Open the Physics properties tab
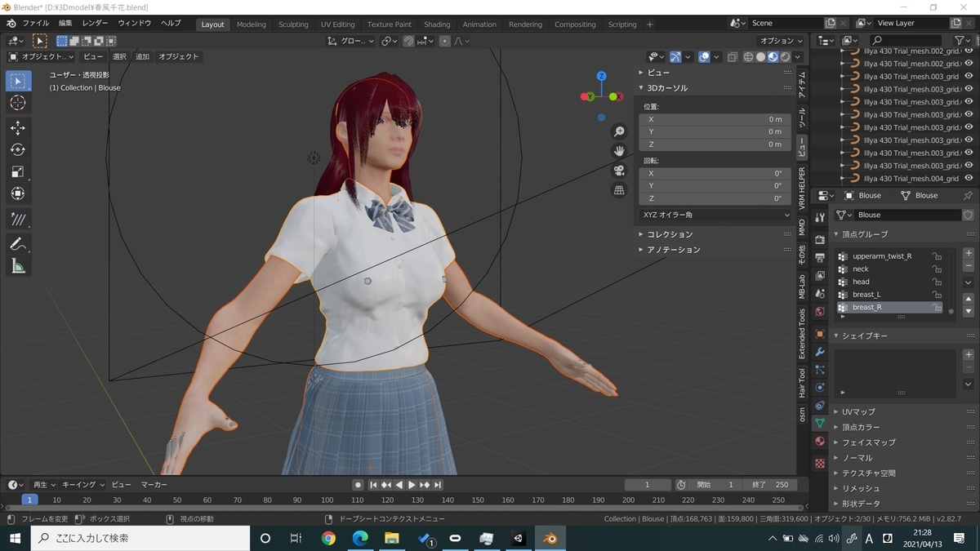 click(820, 388)
